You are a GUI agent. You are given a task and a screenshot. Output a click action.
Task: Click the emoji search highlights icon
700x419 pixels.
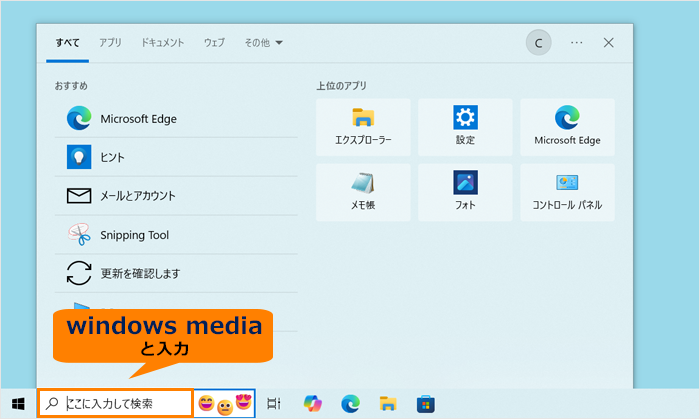point(225,404)
